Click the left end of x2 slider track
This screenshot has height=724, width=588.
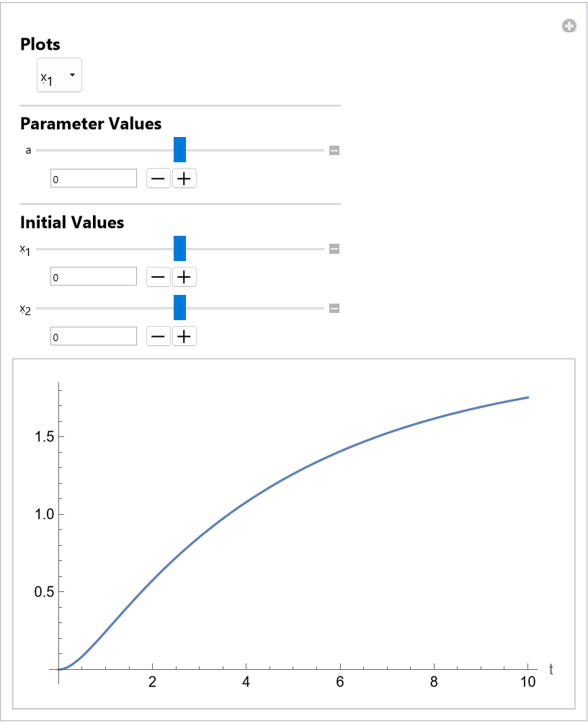[x=38, y=308]
